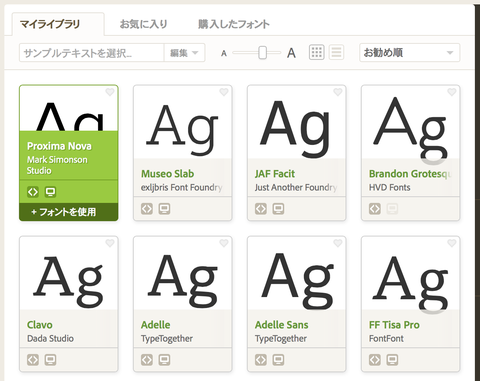Screen dimensions: 480x381
Task: Favorite Clavo with heart icon
Action: tap(110, 243)
